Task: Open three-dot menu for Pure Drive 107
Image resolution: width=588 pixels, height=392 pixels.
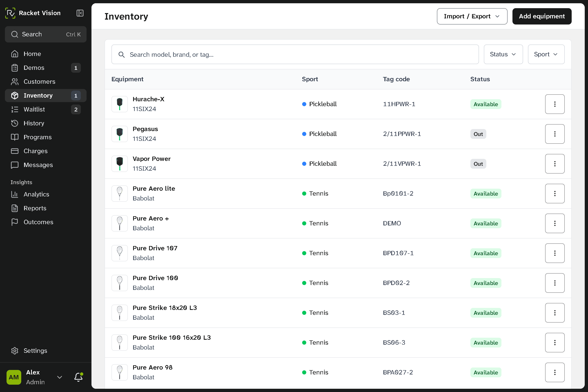Action: (555, 253)
